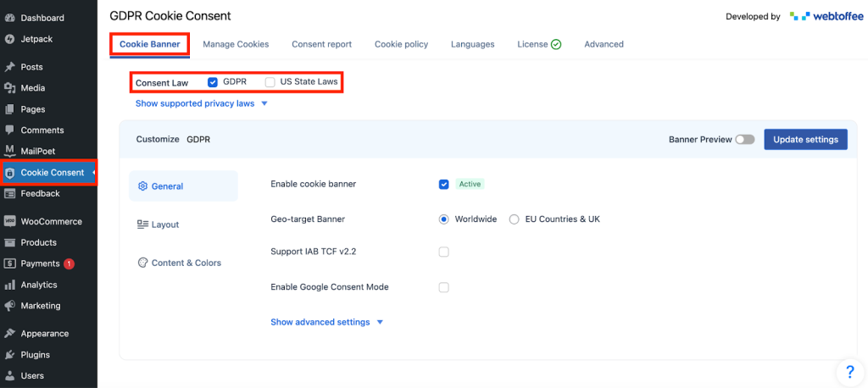Switch to the Manage Cookies tab
The width and height of the screenshot is (868, 388).
236,44
